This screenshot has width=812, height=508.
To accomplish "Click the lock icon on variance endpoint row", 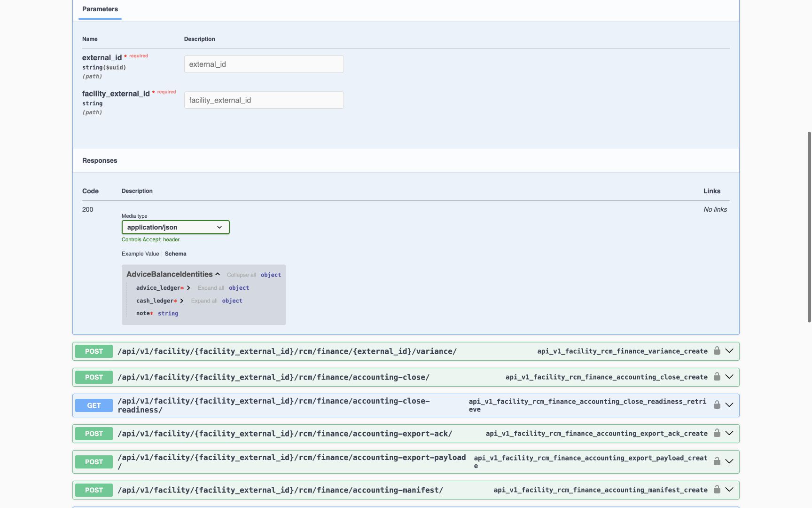I will pos(717,351).
